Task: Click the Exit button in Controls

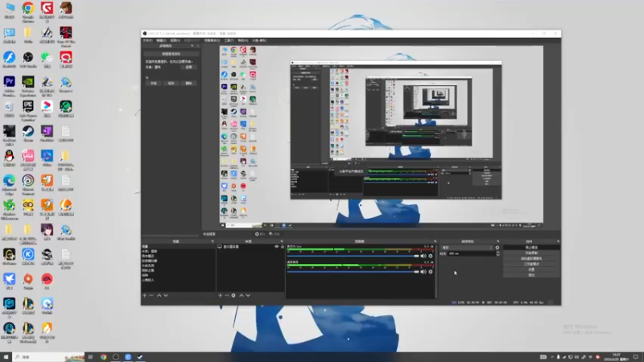Action: tap(531, 274)
